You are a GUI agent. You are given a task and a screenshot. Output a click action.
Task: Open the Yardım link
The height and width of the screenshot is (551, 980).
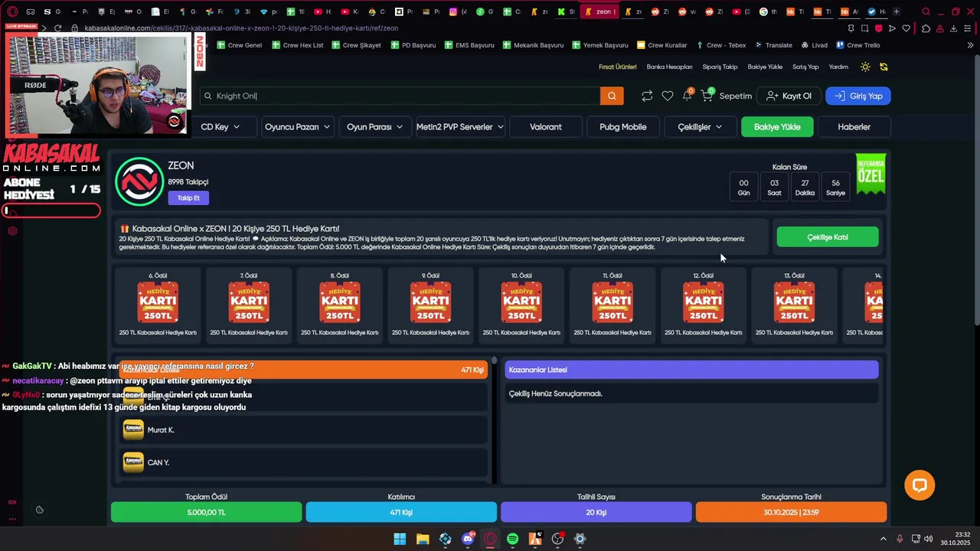point(838,67)
